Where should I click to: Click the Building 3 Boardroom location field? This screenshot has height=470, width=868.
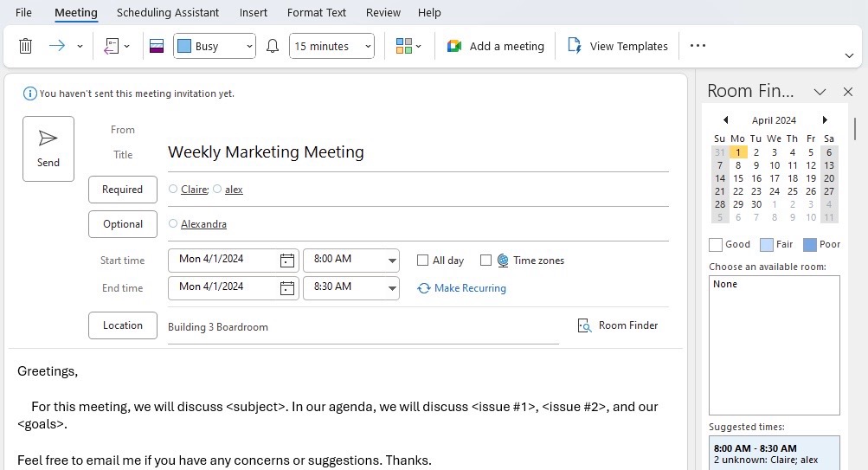[x=363, y=327]
